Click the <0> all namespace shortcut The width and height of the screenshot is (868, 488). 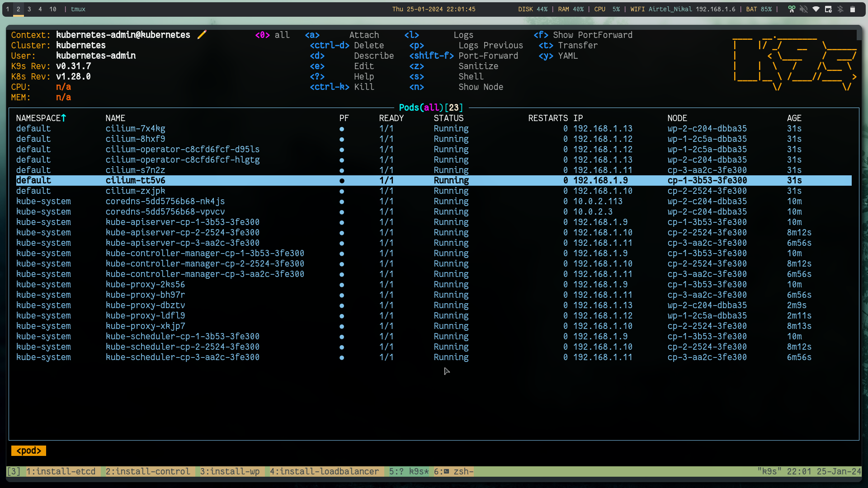click(273, 35)
